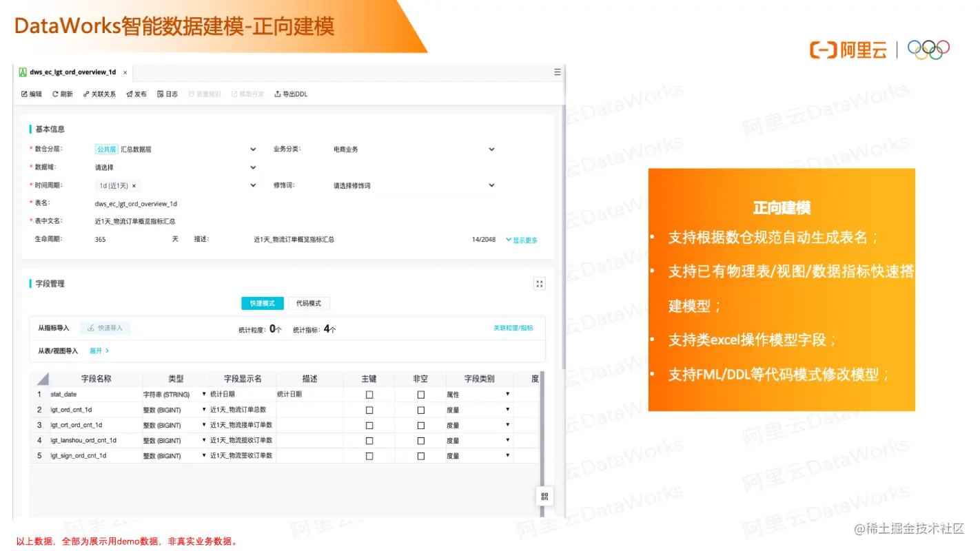This screenshot has height=551, width=980.
Task: Click the table's vertical scrollbar
Action: (x=541, y=444)
